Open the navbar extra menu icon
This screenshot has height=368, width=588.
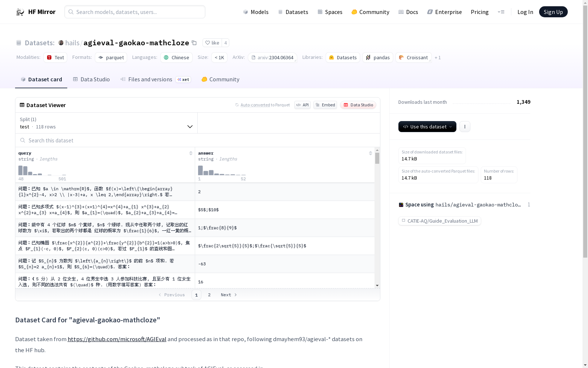pyautogui.click(x=501, y=12)
